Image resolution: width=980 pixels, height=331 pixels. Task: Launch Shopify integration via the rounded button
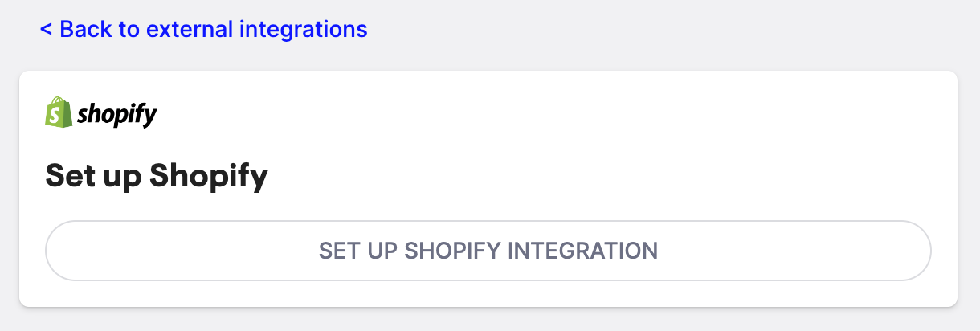pos(488,251)
